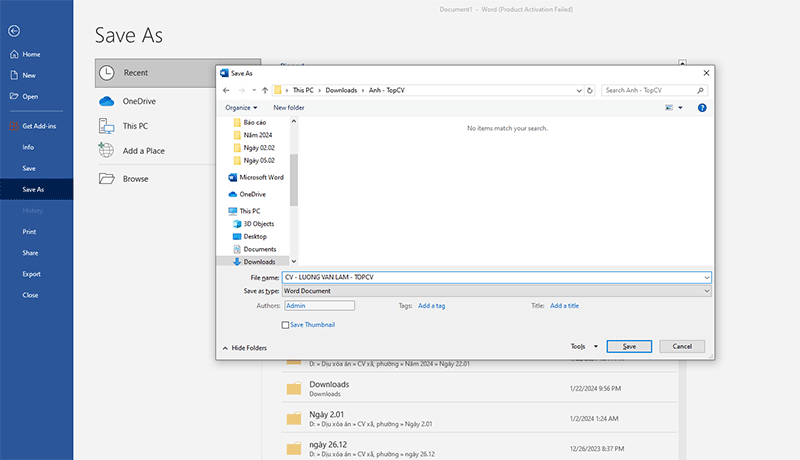This screenshot has width=800, height=460.
Task: Cancel the Save As dialog
Action: (682, 346)
